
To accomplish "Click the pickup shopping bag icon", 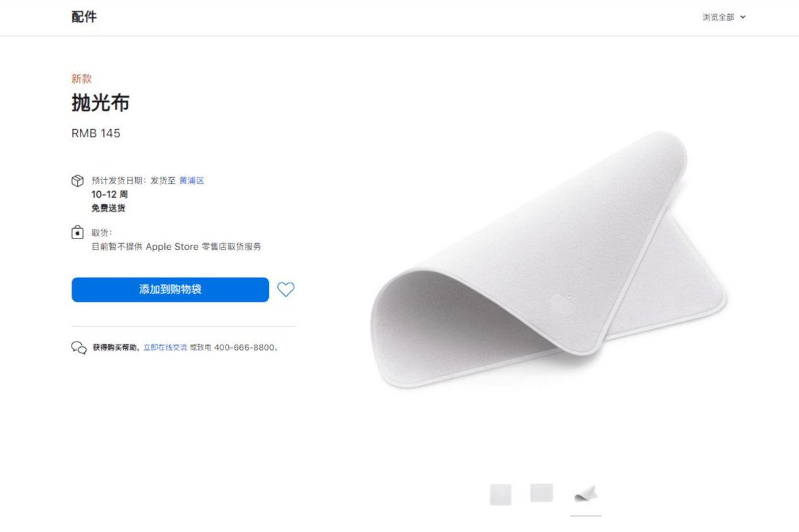I will click(78, 232).
